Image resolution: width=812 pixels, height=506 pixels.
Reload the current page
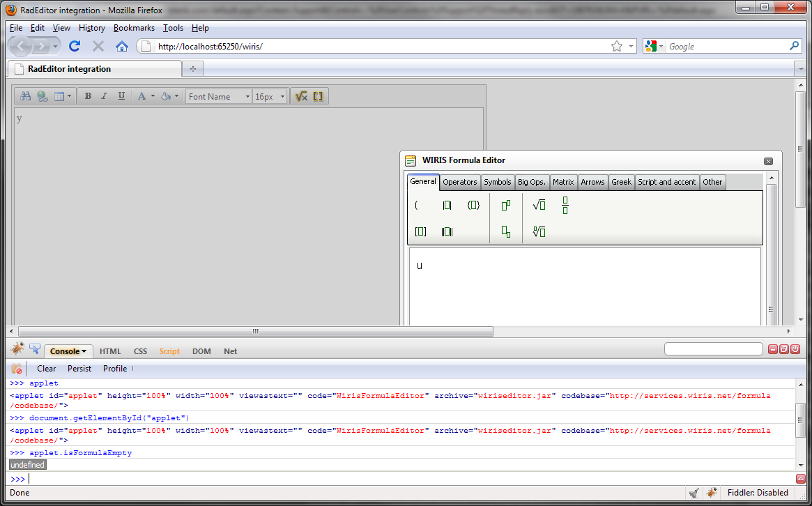[x=75, y=46]
